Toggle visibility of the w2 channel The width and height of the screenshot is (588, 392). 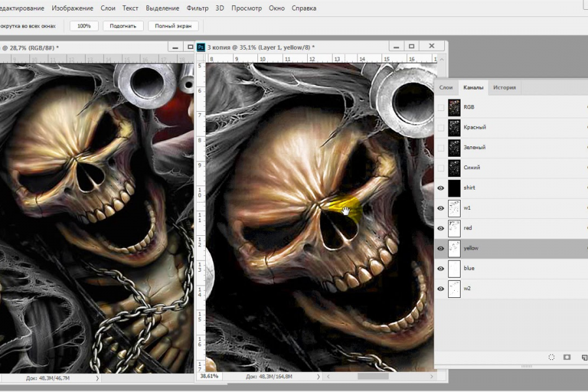coord(441,288)
